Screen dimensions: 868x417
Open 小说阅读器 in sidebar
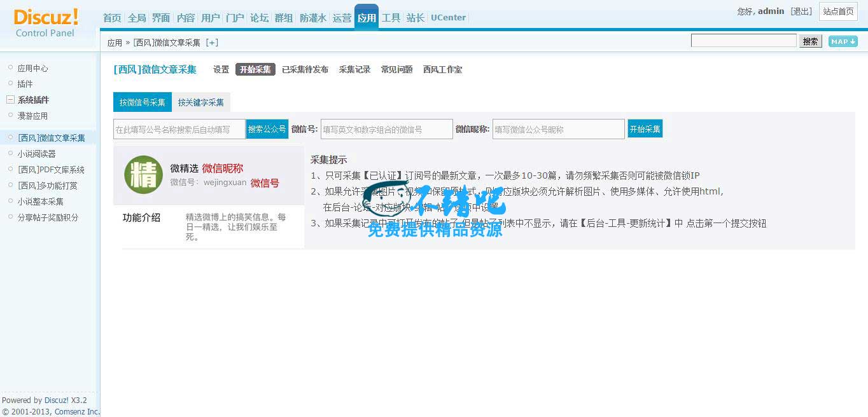pyautogui.click(x=36, y=154)
